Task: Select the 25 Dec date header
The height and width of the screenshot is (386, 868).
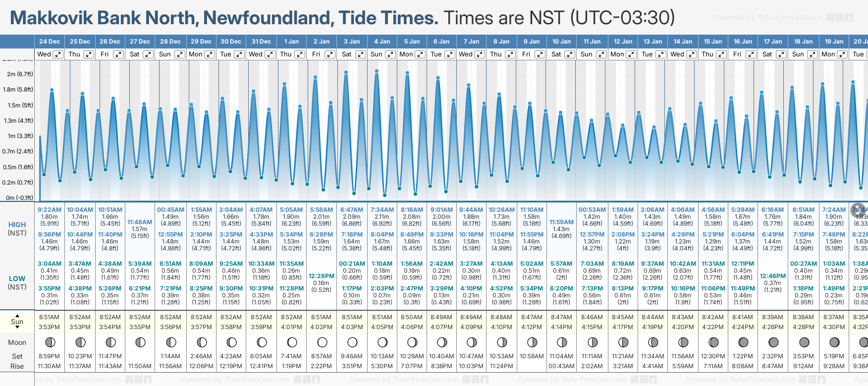Action: [x=80, y=42]
